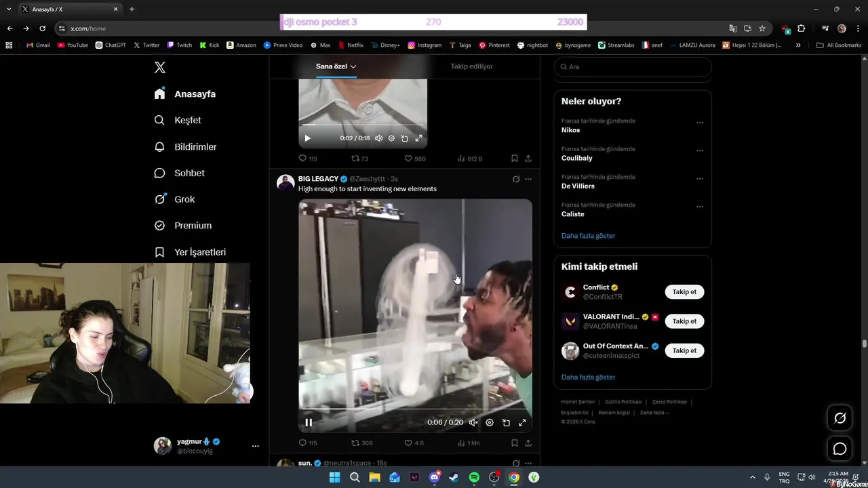This screenshot has width=868, height=488.
Task: Seek on BIG LEGACY video progress bar
Action: pos(415,409)
